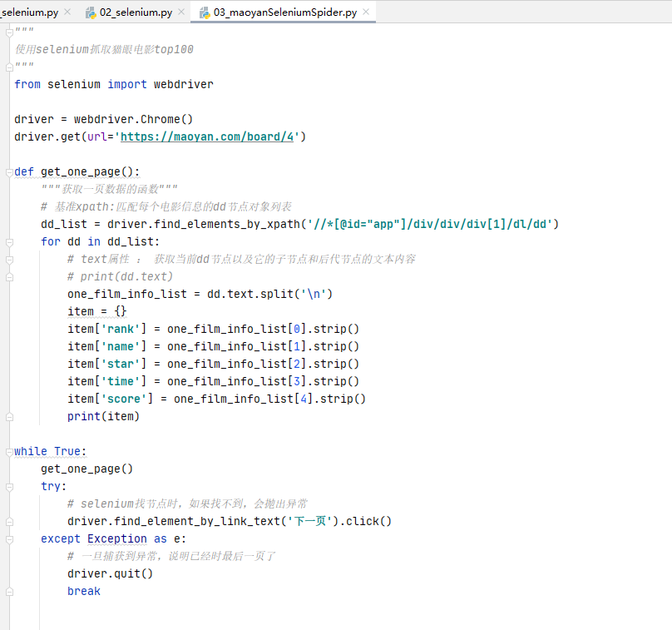Click the 'break' keyword
The image size is (672, 630).
pos(83,592)
